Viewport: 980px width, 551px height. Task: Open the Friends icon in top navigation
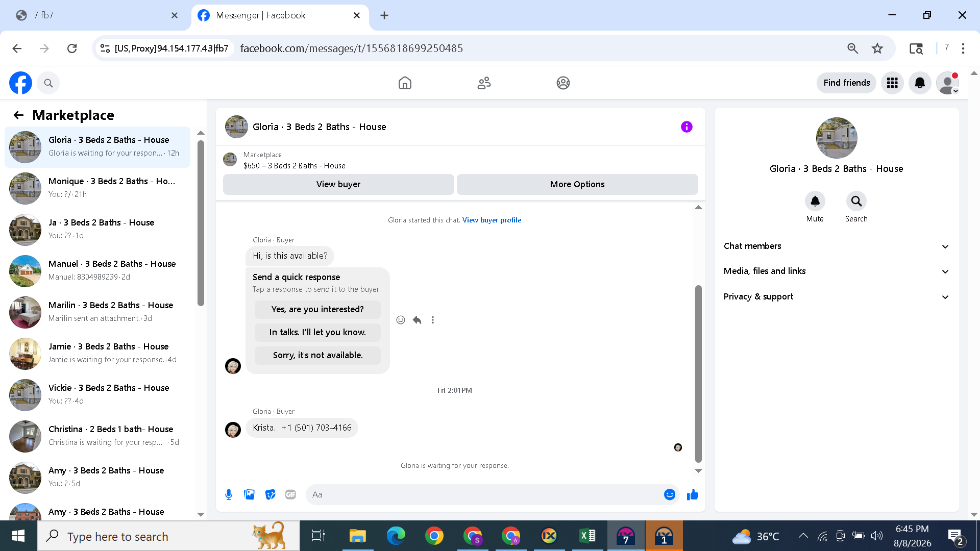point(484,83)
